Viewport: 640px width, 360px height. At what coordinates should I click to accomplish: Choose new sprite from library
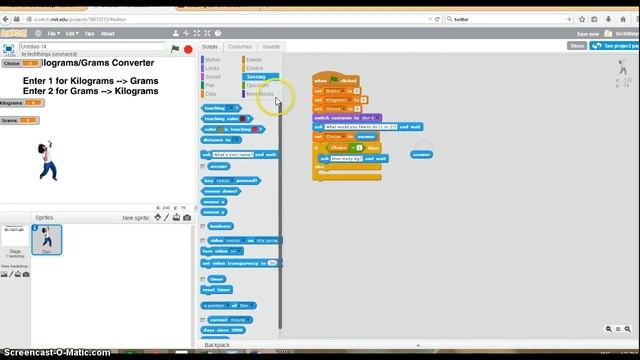point(158,218)
